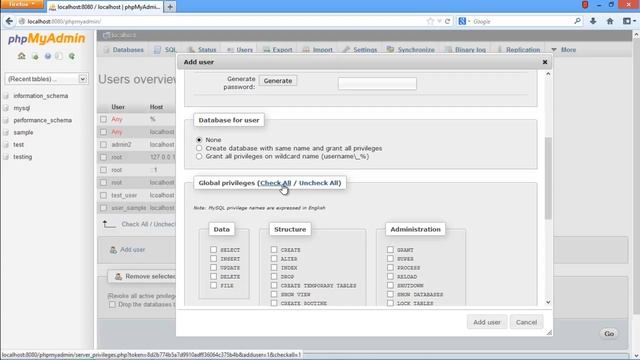Image resolution: width=640 pixels, height=360 pixels.
Task: Open Firefox downloads arrow icon
Action: tap(593, 21)
